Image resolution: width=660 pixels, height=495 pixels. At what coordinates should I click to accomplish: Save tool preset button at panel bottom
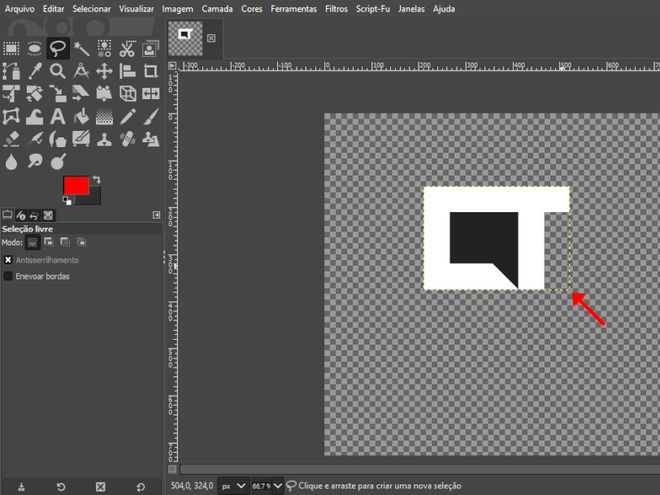coord(21,487)
